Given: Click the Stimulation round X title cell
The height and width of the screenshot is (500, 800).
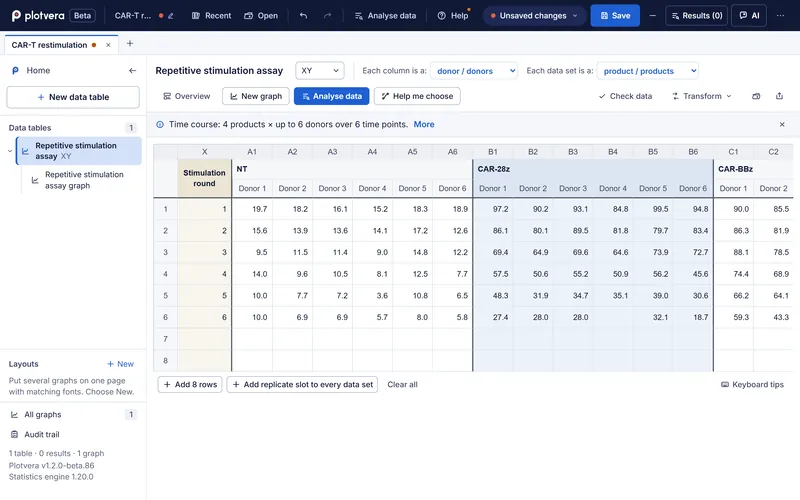Looking at the screenshot, I should point(204,178).
